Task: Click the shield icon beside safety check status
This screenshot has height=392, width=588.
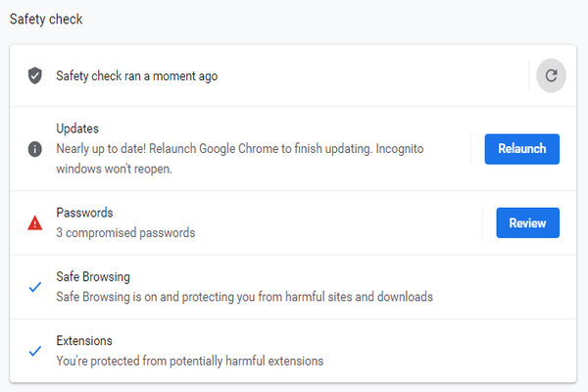Action: pos(35,75)
